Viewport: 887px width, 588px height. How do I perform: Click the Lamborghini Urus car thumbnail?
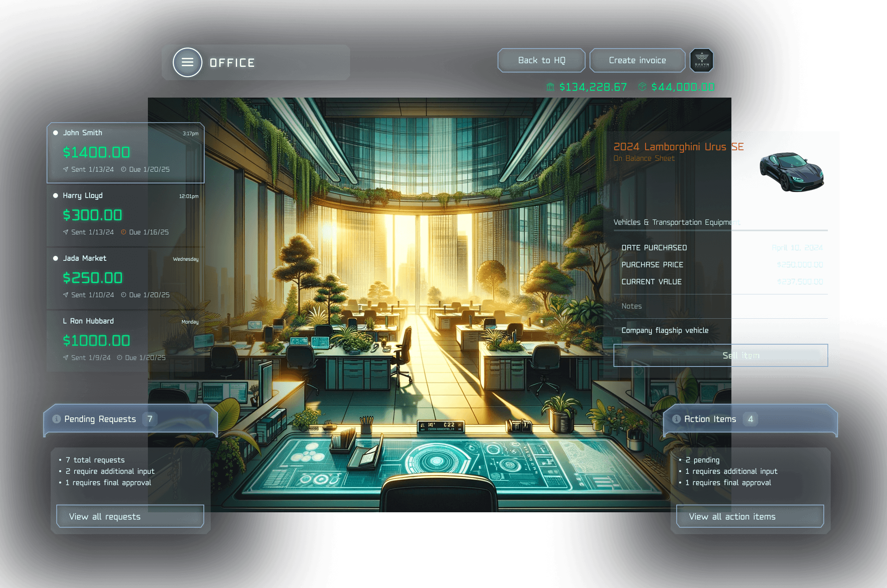click(791, 172)
